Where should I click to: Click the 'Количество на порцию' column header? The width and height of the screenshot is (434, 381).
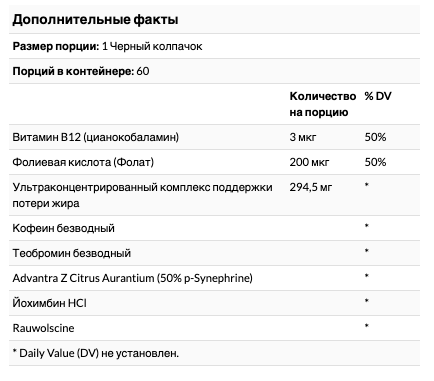(323, 104)
